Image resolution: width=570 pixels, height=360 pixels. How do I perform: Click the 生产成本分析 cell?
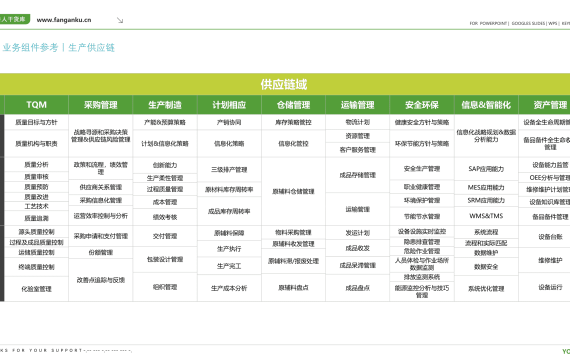229,288
